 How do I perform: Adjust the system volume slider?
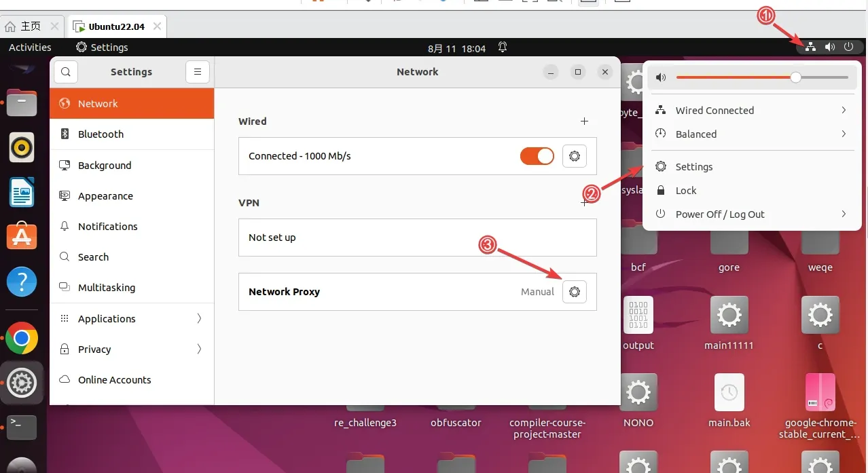(x=762, y=77)
